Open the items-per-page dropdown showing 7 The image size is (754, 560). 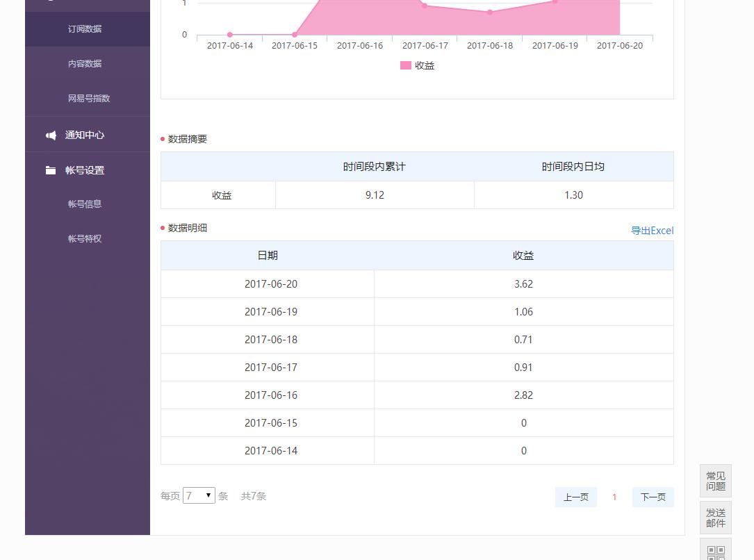pyautogui.click(x=199, y=495)
